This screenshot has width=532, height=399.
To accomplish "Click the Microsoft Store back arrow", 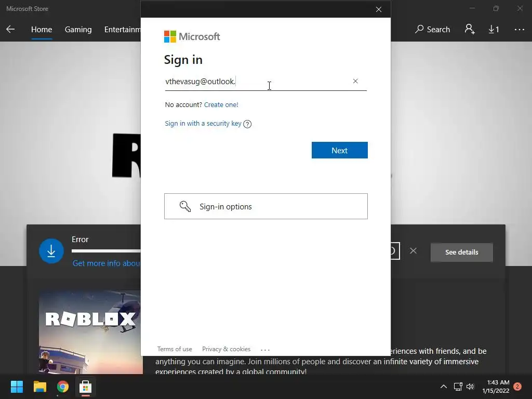I will 10,29.
